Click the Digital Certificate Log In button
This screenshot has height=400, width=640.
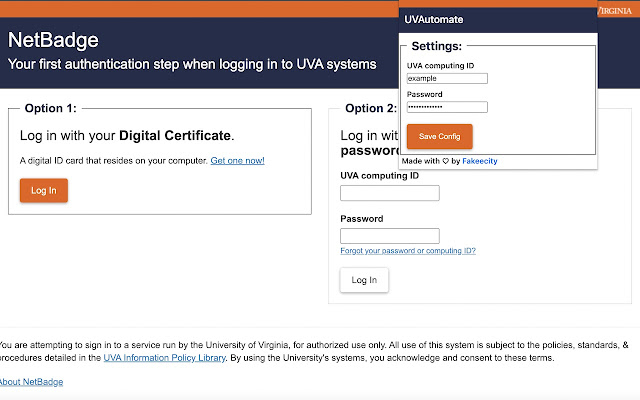point(44,190)
